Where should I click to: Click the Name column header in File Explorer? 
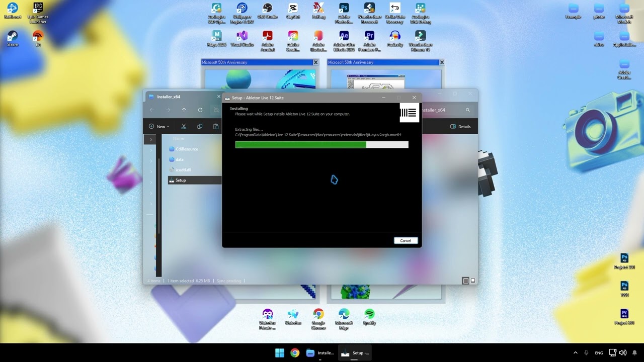[x=179, y=138]
